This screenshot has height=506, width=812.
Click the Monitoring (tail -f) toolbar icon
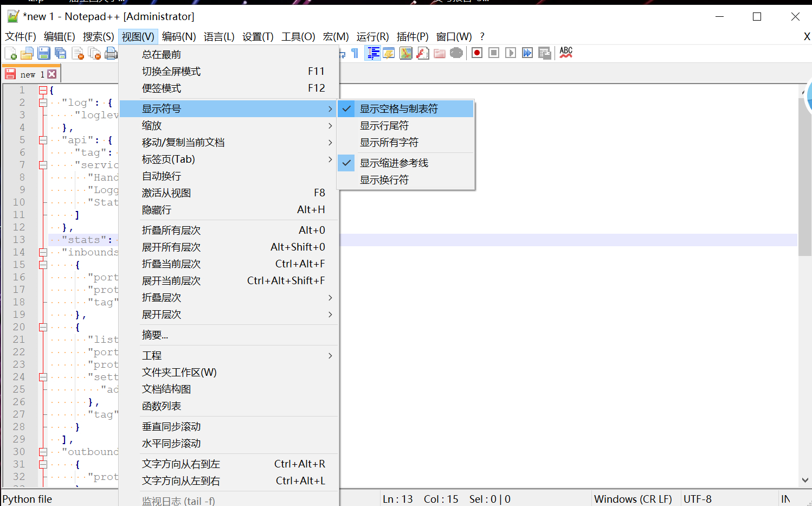[456, 53]
